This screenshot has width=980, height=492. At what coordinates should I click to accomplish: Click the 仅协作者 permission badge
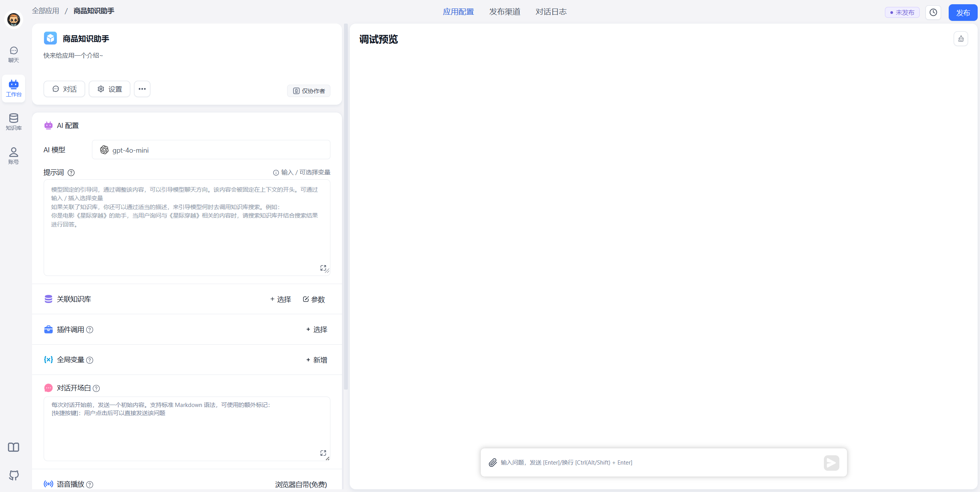click(x=309, y=91)
